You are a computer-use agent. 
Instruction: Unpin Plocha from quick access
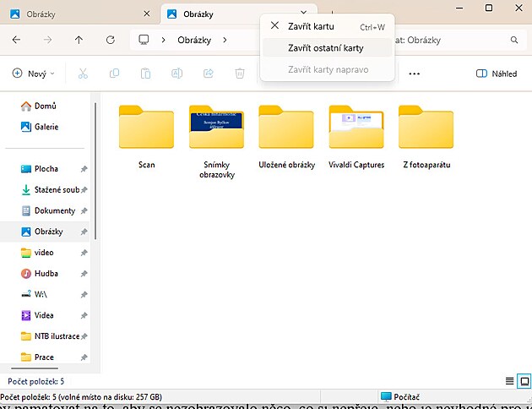84,169
